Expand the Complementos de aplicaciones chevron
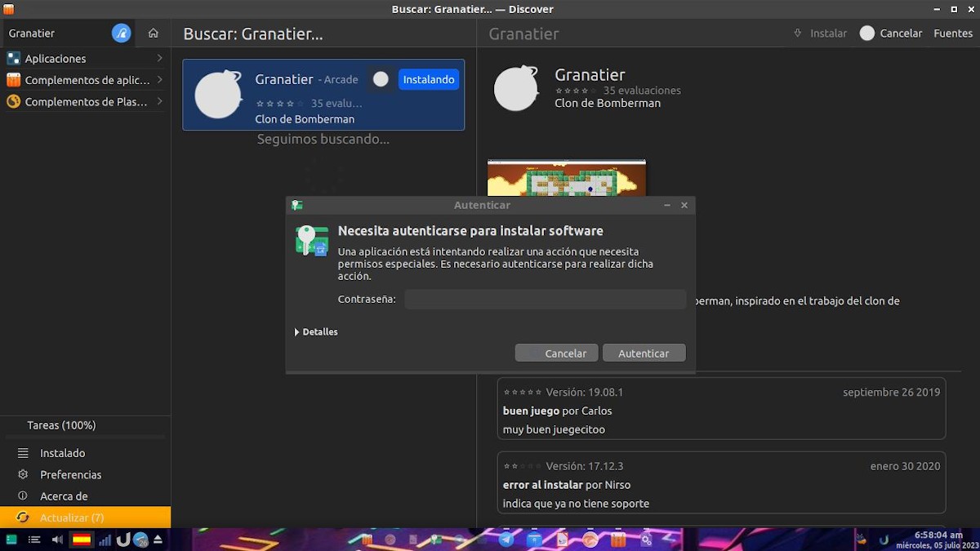The width and height of the screenshot is (980, 551). pos(159,80)
